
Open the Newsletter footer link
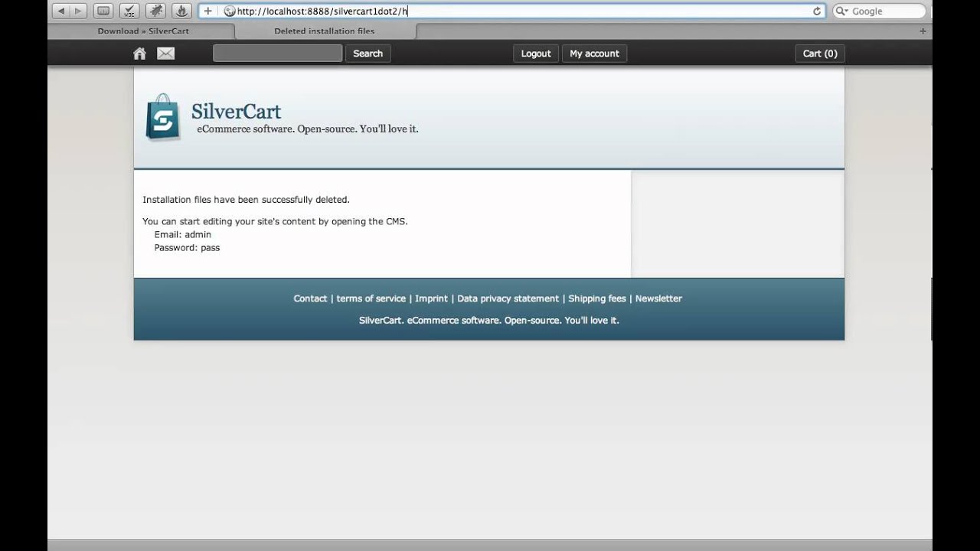point(658,298)
